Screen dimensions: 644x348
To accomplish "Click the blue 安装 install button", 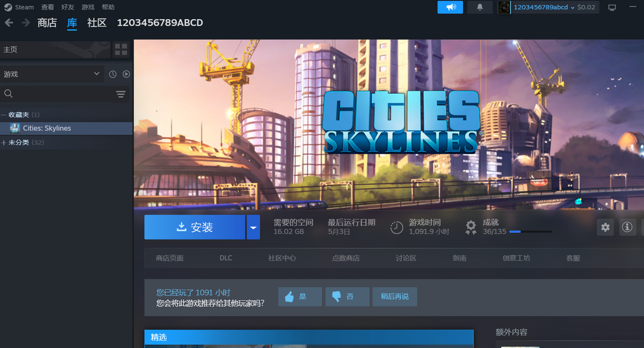I will click(194, 227).
